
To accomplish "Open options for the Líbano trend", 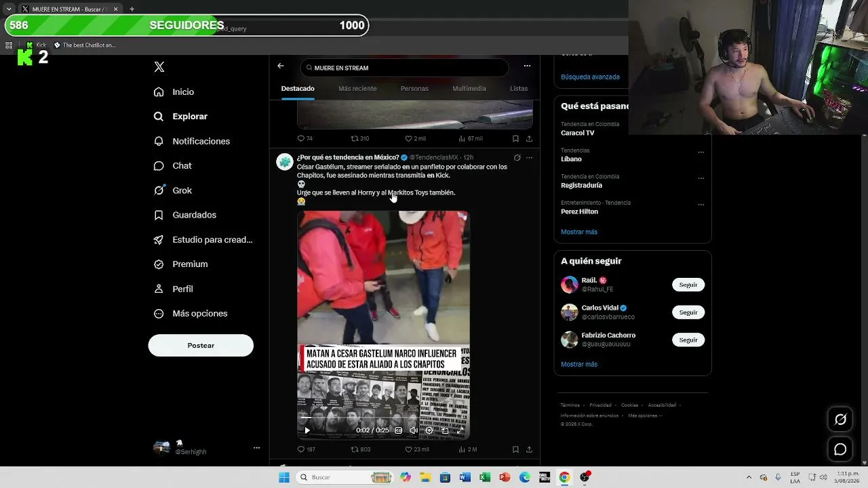I will pyautogui.click(x=701, y=152).
